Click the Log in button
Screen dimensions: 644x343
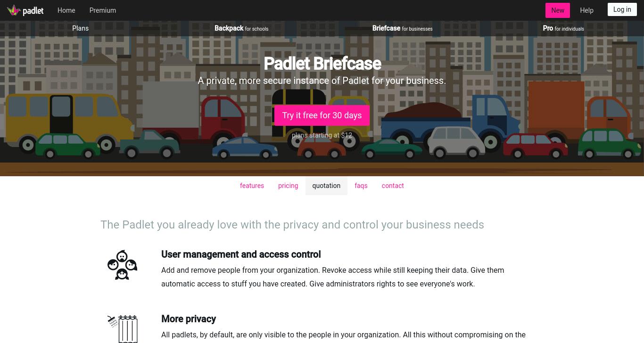pos(622,9)
